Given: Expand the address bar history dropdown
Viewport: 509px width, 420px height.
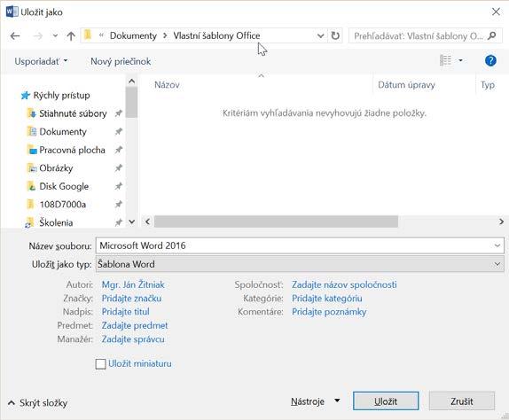Looking at the screenshot, I should (320, 35).
